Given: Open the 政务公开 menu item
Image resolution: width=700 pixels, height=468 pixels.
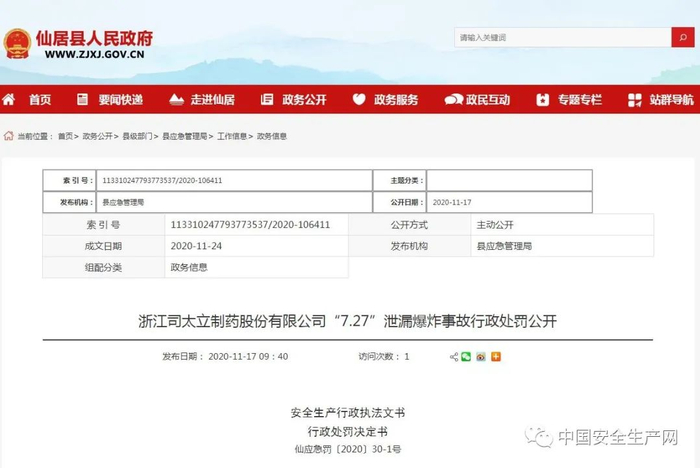Looking at the screenshot, I should (304, 100).
